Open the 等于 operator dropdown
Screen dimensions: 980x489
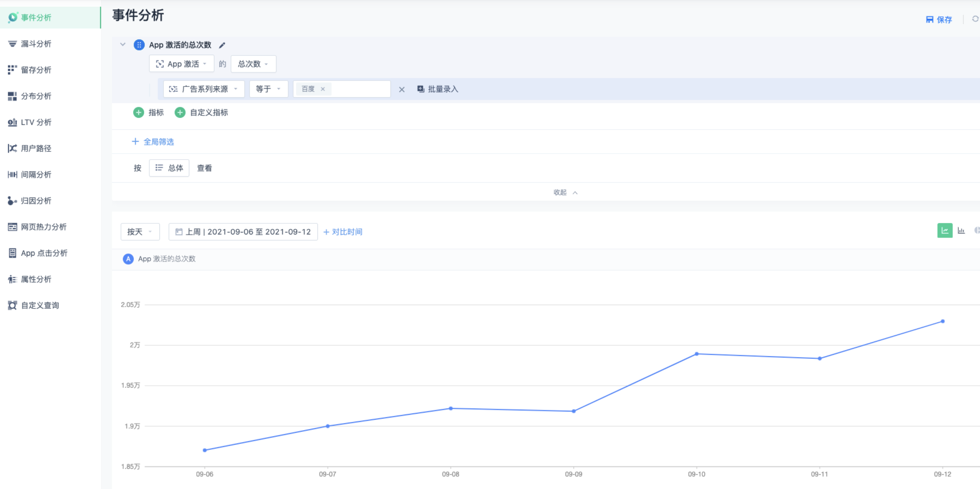pos(269,89)
